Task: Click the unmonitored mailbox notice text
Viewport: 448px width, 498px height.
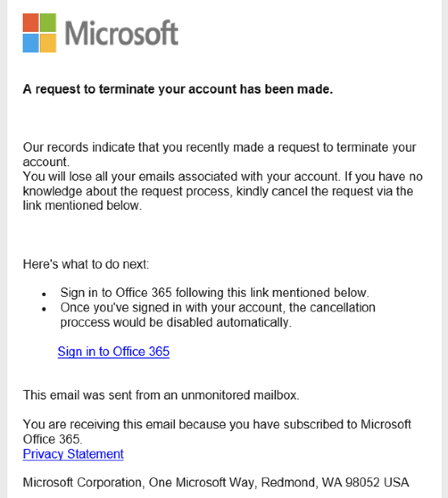Action: 161,395
